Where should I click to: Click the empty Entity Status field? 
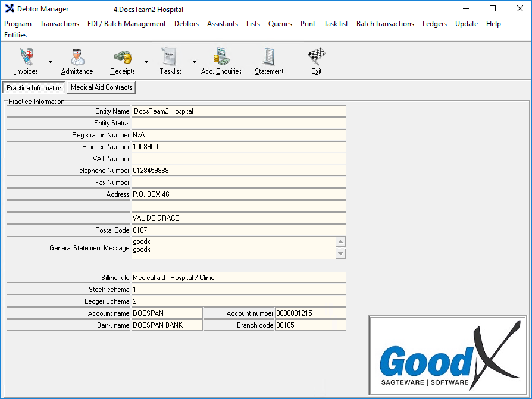click(239, 123)
